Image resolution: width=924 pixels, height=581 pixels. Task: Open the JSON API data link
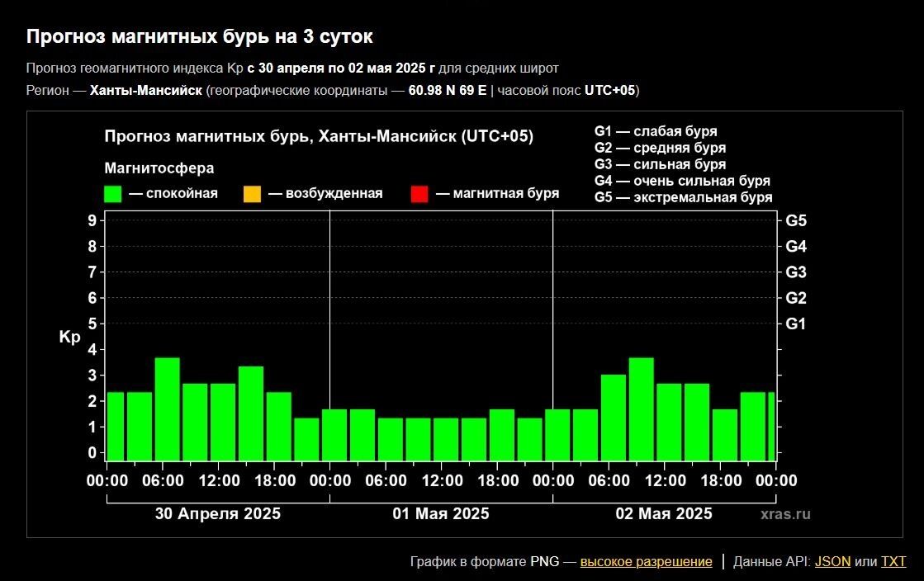tap(832, 562)
